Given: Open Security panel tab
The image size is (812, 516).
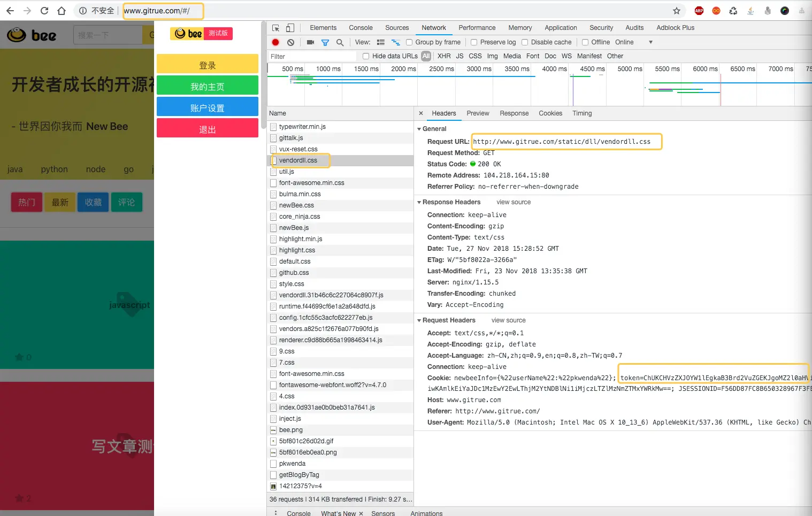Looking at the screenshot, I should tap(601, 28).
